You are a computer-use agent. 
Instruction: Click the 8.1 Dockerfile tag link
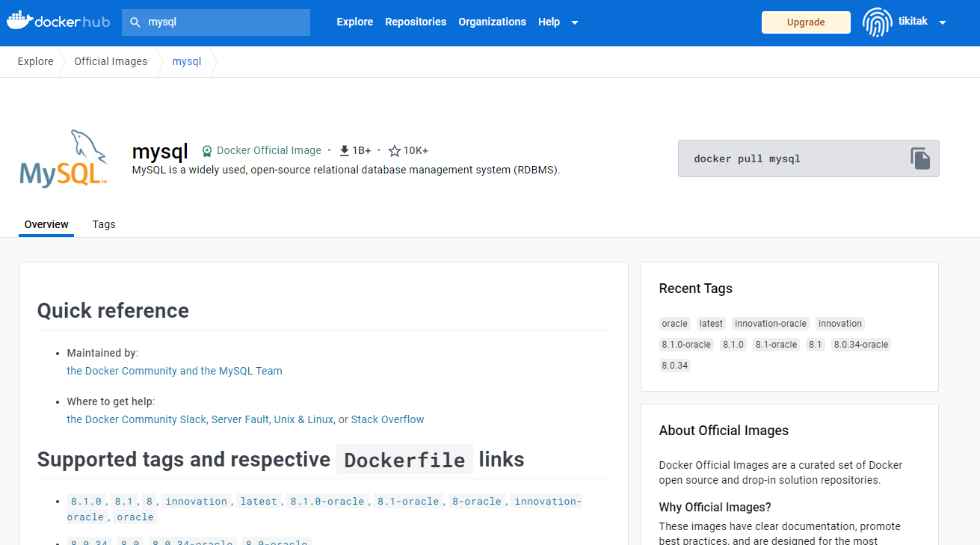pos(123,502)
